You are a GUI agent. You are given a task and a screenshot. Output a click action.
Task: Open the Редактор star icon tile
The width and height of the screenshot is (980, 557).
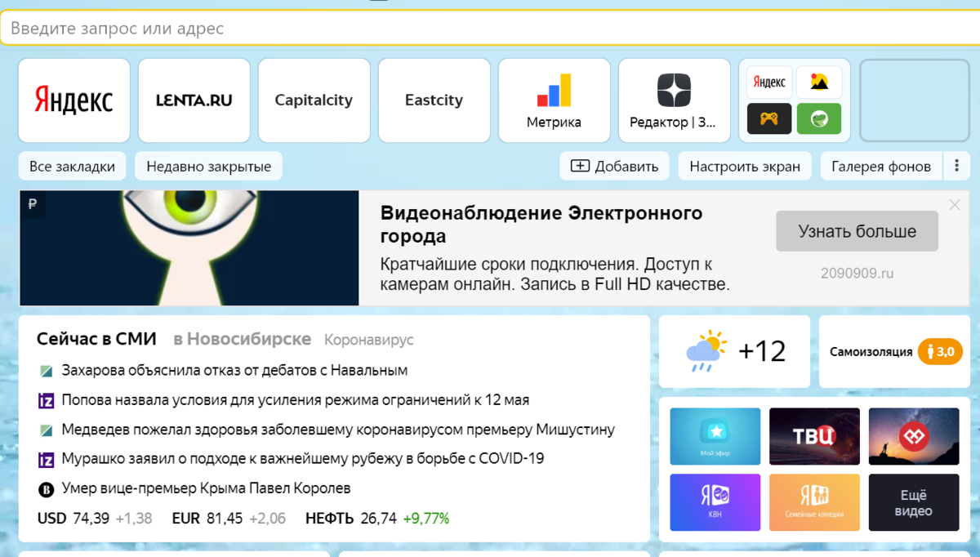(x=674, y=100)
